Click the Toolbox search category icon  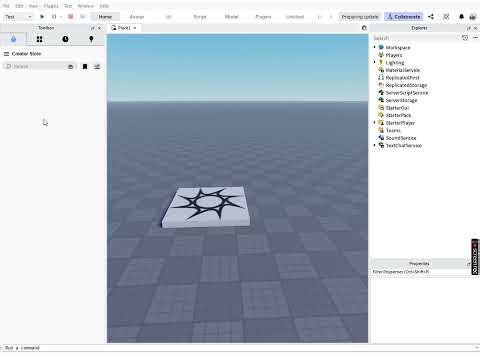(70, 67)
